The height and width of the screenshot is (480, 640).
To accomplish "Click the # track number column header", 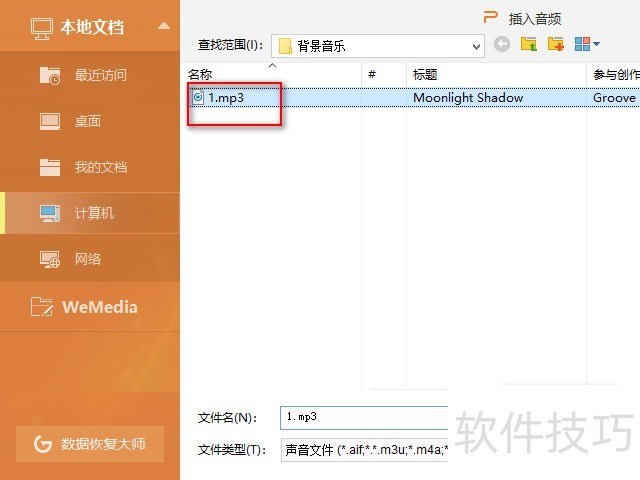I will tap(383, 74).
